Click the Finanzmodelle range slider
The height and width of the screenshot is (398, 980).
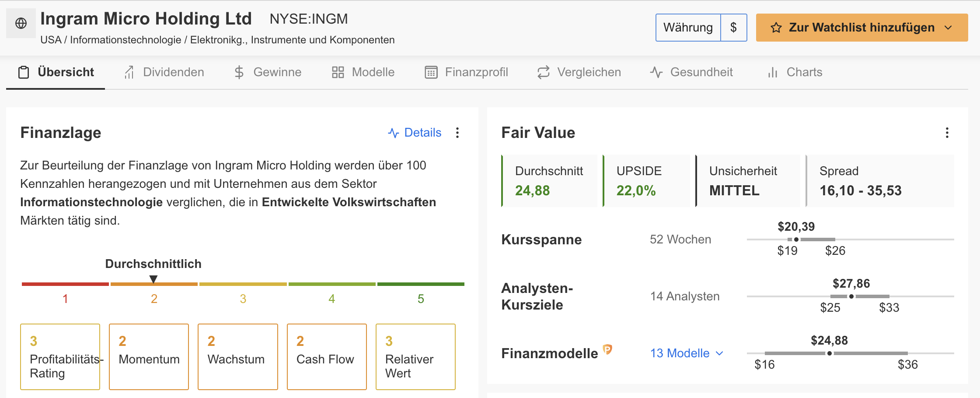[850, 353]
